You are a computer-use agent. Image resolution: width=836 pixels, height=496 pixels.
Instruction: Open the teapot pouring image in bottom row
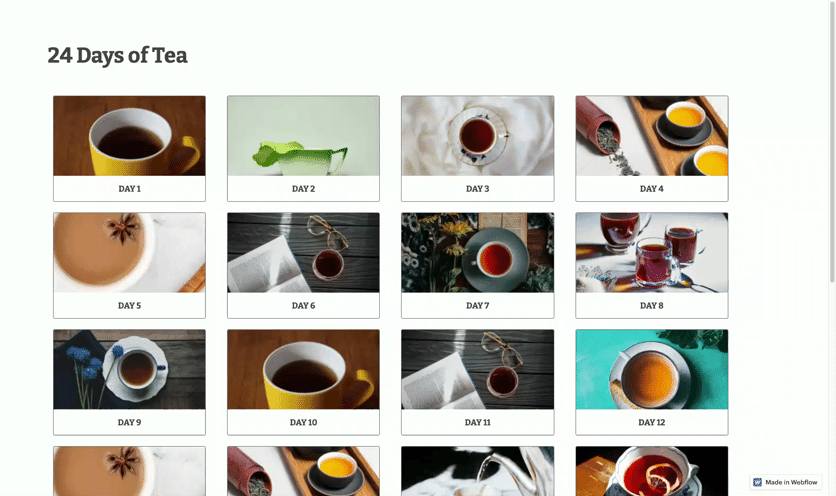click(478, 471)
